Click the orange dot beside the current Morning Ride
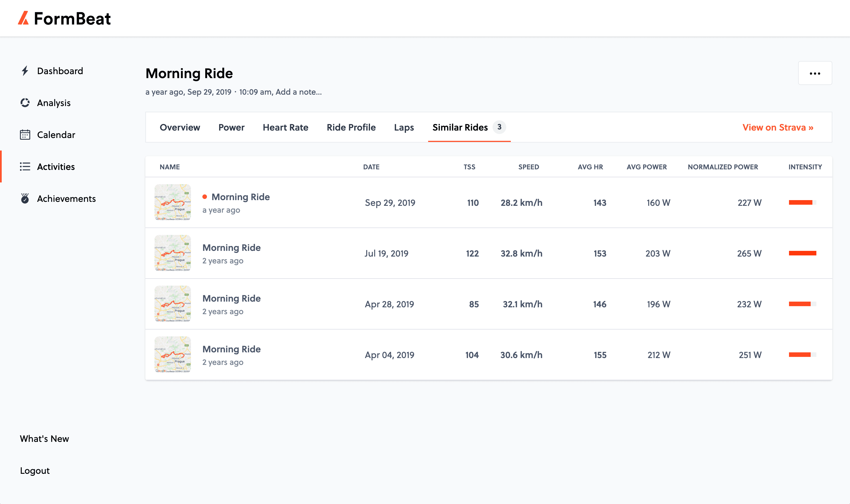The width and height of the screenshot is (850, 504). tap(205, 197)
